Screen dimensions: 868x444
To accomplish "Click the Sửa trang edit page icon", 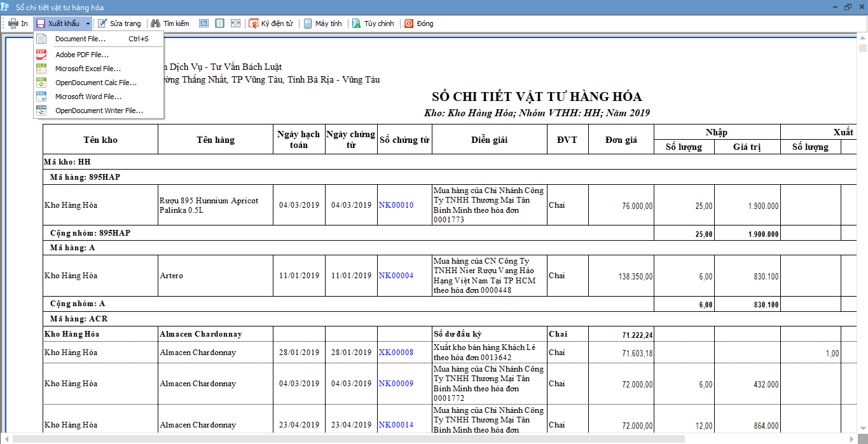I will tap(102, 24).
